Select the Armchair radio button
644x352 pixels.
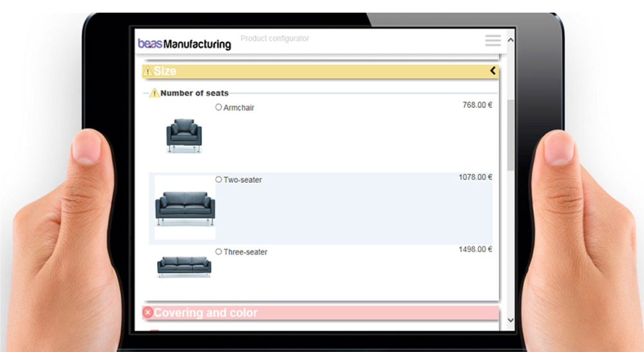pos(218,107)
